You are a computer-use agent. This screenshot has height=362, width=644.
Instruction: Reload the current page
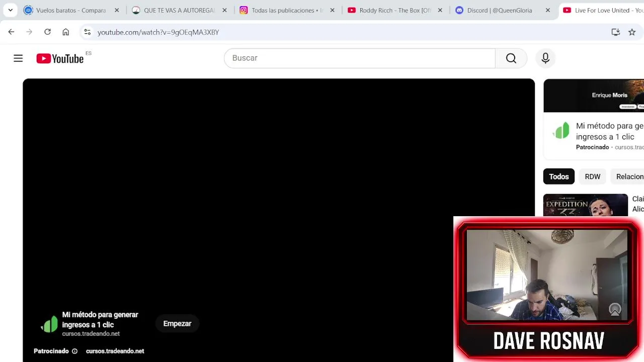47,32
